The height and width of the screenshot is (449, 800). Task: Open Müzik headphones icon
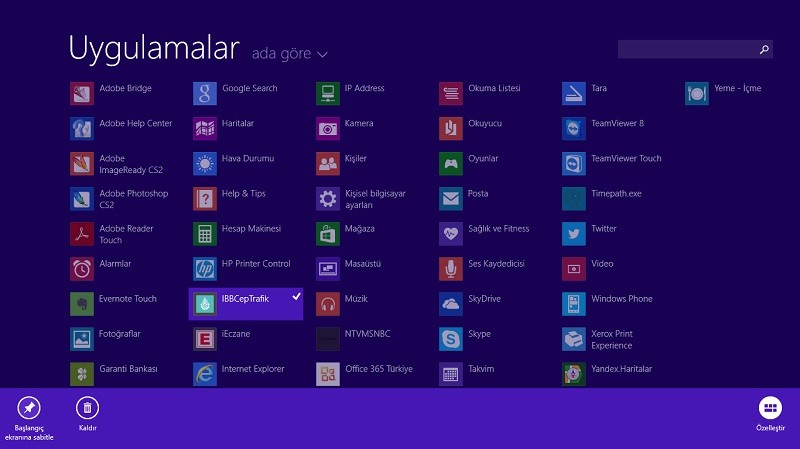328,304
